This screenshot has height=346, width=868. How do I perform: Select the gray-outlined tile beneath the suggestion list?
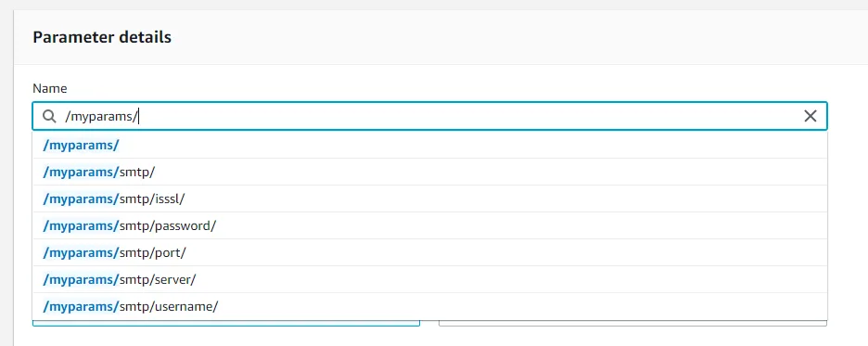pyautogui.click(x=632, y=323)
